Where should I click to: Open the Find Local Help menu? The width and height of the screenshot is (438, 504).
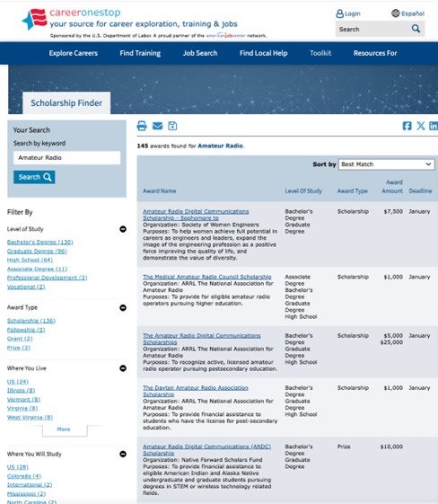coord(263,53)
